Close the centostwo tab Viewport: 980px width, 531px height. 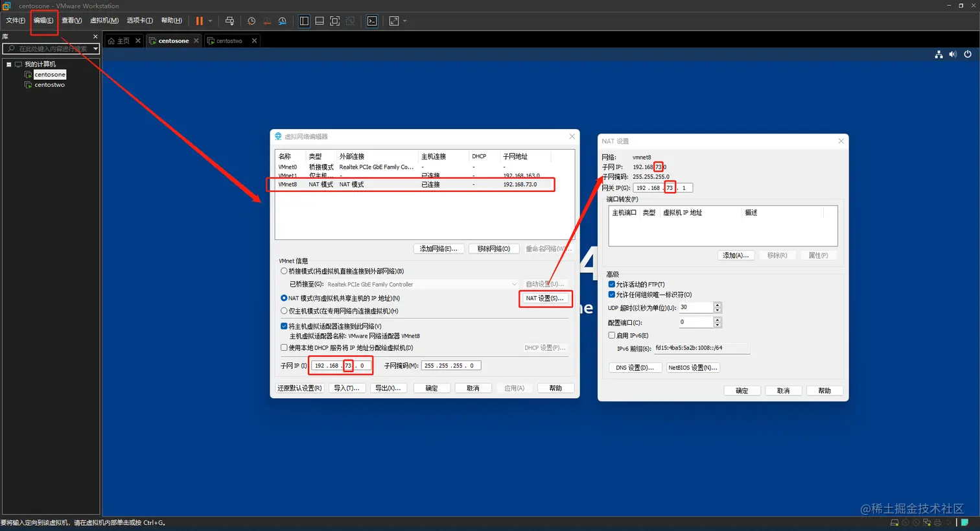(255, 40)
